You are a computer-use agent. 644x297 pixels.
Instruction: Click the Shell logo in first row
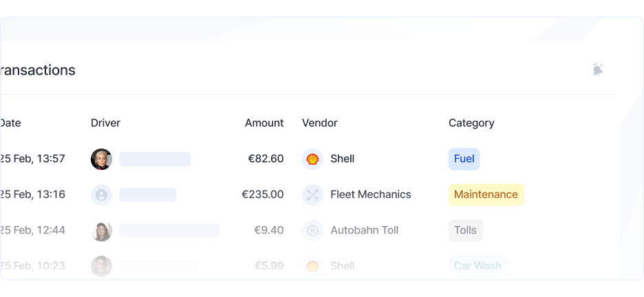(312, 159)
